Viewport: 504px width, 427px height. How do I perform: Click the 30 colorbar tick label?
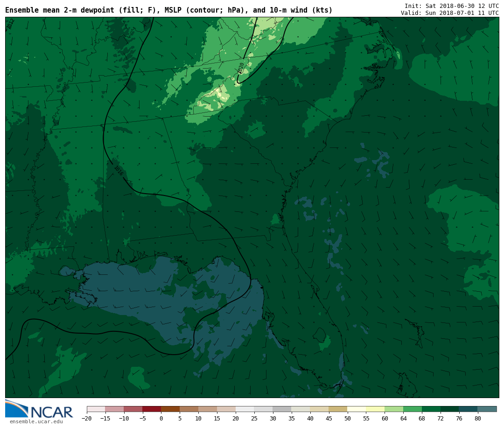273,418
